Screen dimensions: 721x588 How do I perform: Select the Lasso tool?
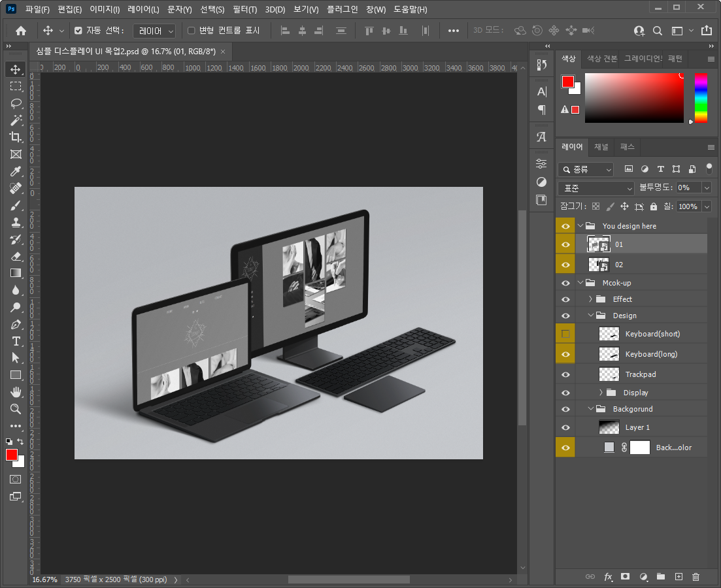(16, 103)
